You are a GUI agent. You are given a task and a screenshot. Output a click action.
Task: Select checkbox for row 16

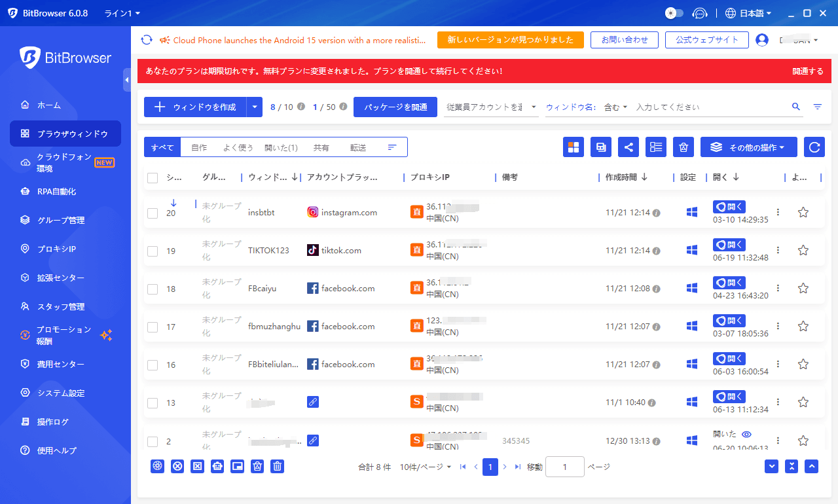tap(153, 365)
